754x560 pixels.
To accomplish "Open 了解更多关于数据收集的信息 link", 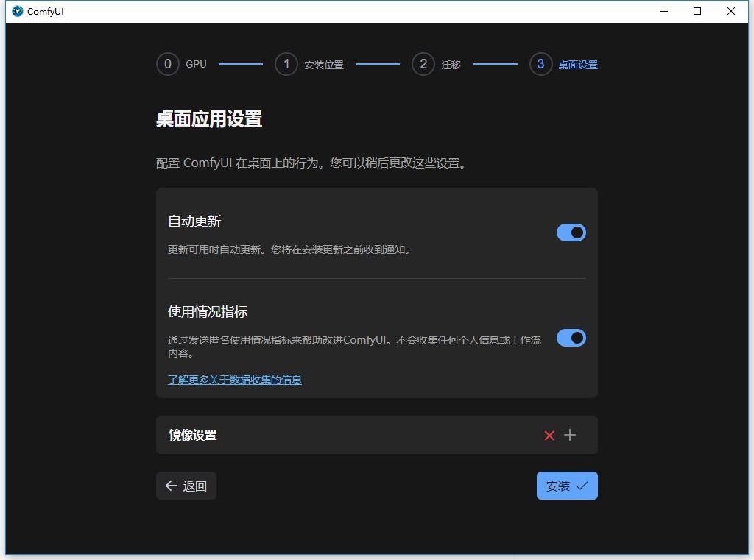I will (x=235, y=380).
